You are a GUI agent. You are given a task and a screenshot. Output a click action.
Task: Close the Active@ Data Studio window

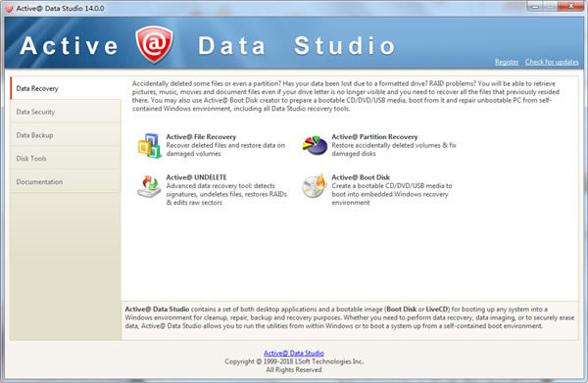click(570, 6)
